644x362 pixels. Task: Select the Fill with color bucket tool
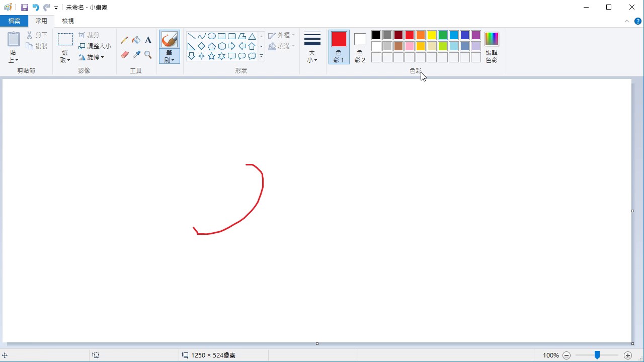click(x=136, y=40)
